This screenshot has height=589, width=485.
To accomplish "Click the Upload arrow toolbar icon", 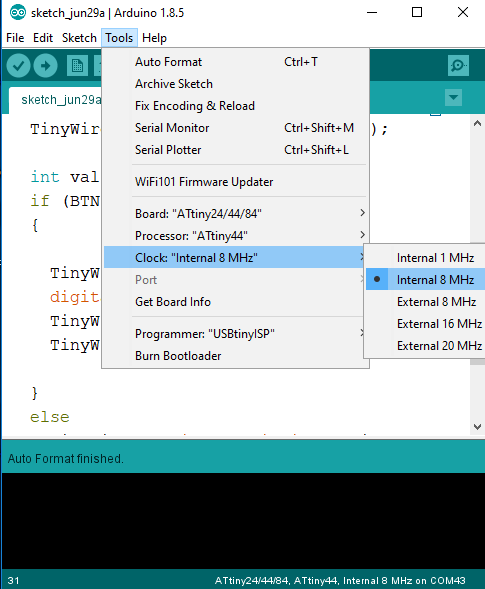I will [x=45, y=66].
